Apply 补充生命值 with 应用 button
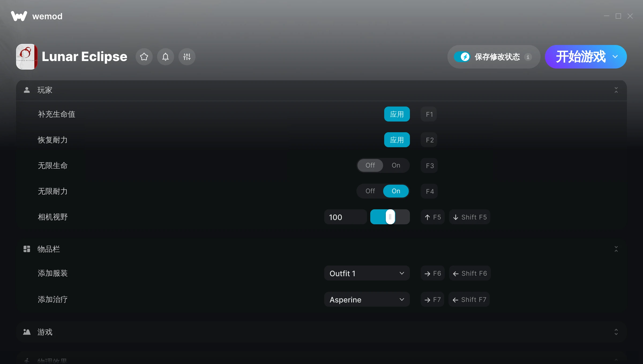Viewport: 643px width, 364px height. pyautogui.click(x=397, y=114)
